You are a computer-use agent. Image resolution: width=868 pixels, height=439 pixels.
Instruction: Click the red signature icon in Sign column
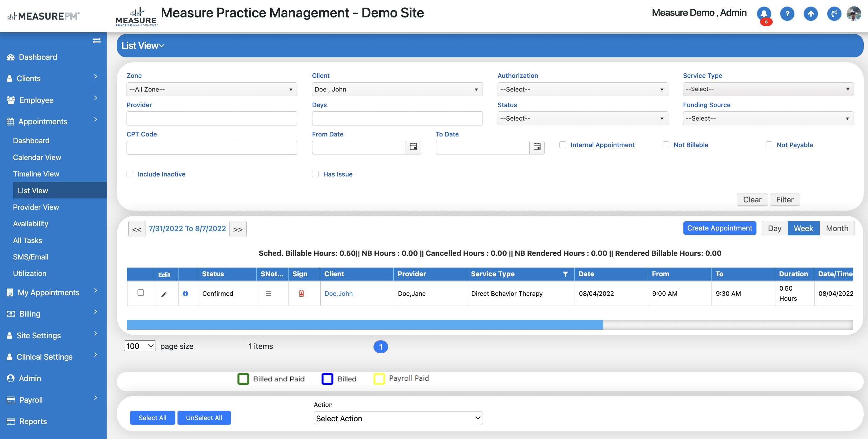tap(301, 294)
